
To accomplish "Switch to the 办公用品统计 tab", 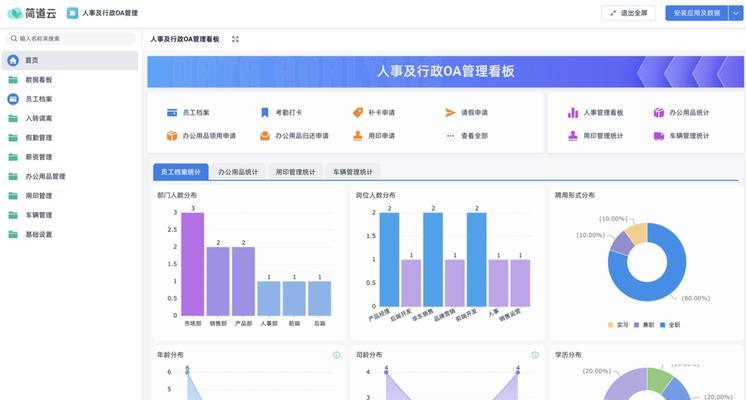I will pyautogui.click(x=238, y=172).
